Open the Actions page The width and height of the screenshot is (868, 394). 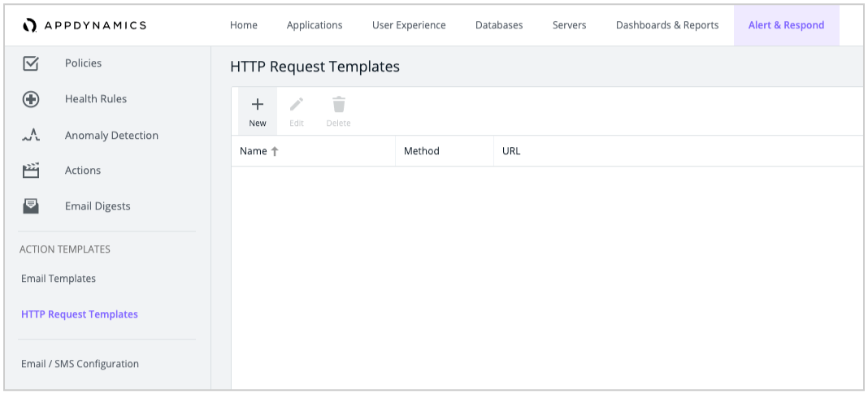point(82,171)
